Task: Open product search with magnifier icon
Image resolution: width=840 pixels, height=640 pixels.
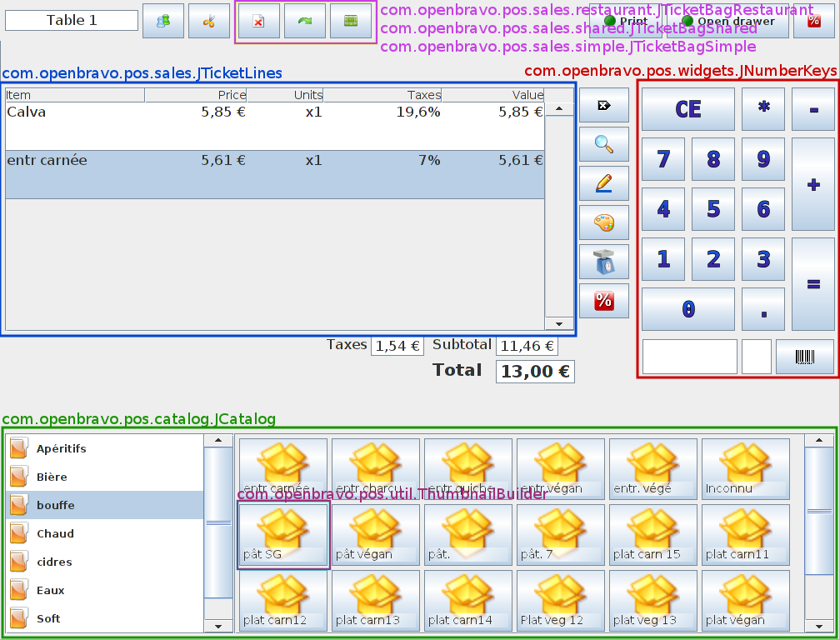Action: coord(603,144)
